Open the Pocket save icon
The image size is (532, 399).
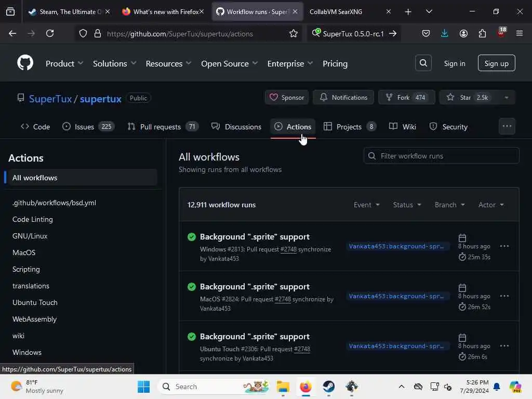coord(426,33)
